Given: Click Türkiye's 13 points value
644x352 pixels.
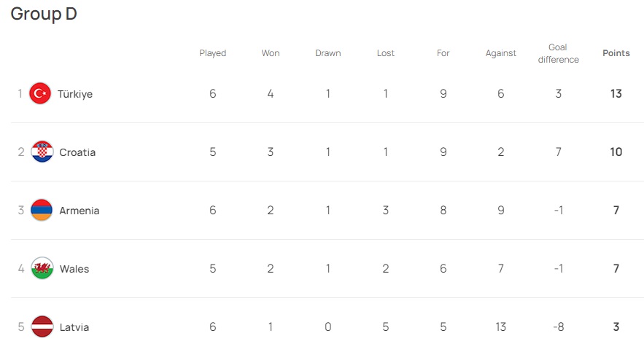Looking at the screenshot, I should point(616,94).
